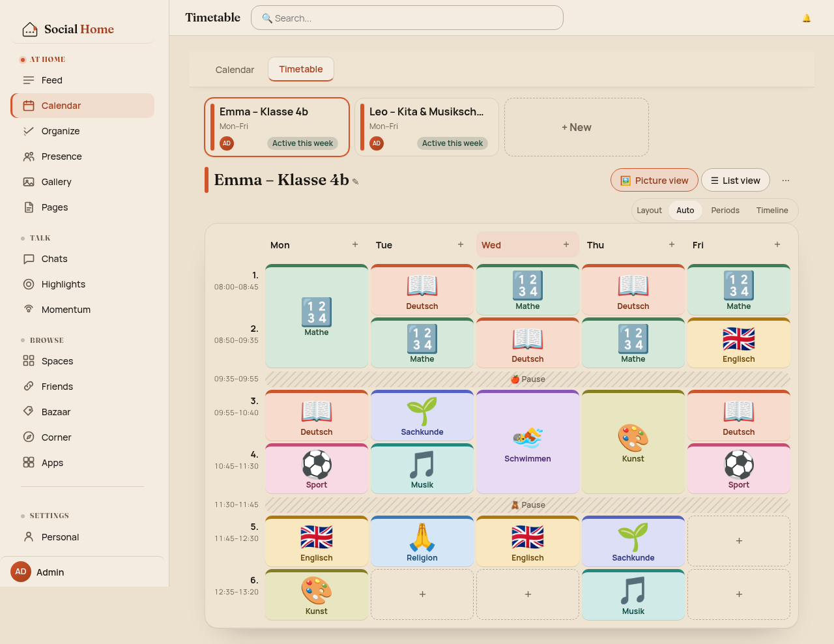Viewport: 834px width, 644px height.
Task: Open the Admin profile at the sidebar bottom
Action: (x=83, y=572)
